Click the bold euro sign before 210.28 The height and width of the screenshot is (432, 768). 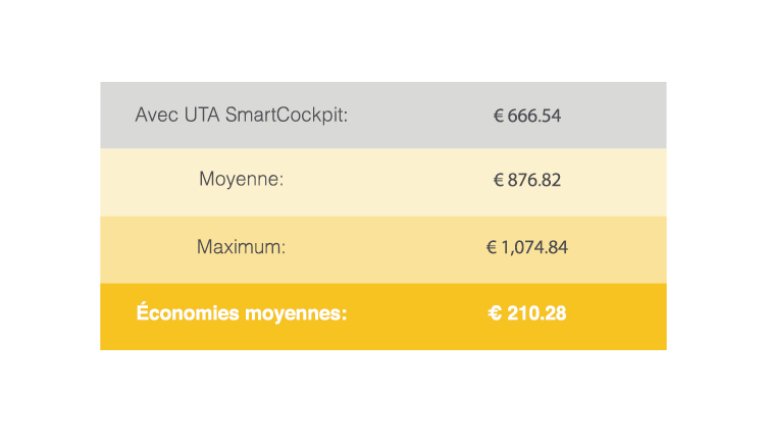[x=494, y=314]
